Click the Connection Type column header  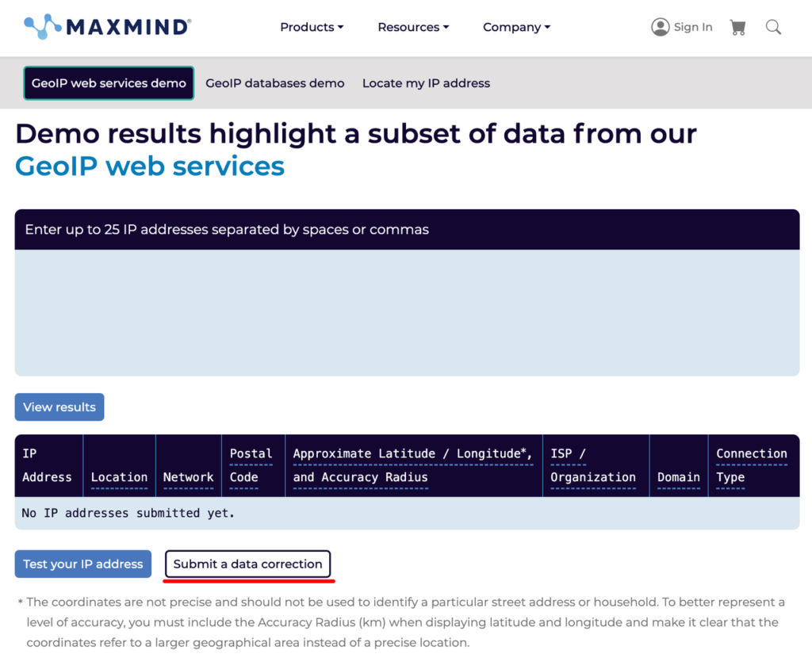[x=751, y=465]
